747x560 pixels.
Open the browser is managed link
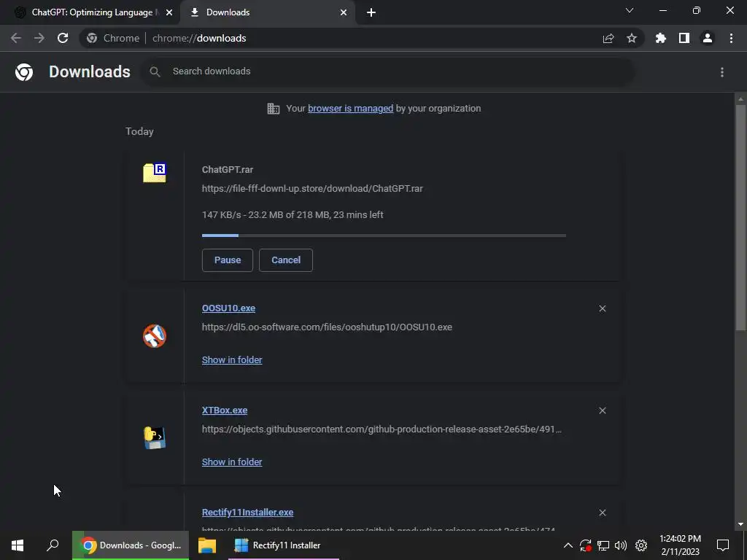[351, 109]
